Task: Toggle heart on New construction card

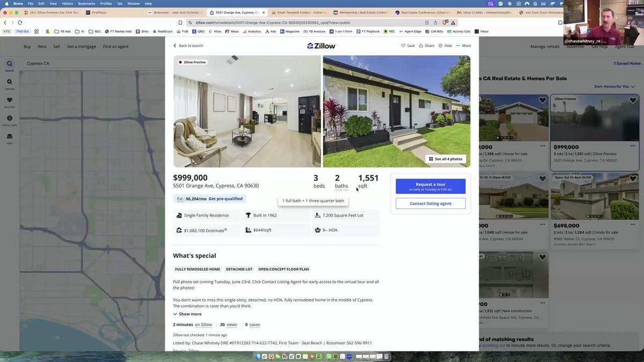Action: tap(543, 258)
